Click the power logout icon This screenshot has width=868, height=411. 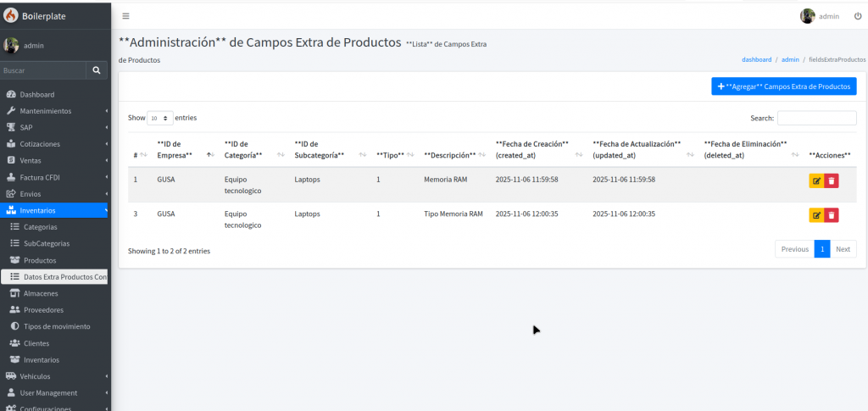[857, 16]
